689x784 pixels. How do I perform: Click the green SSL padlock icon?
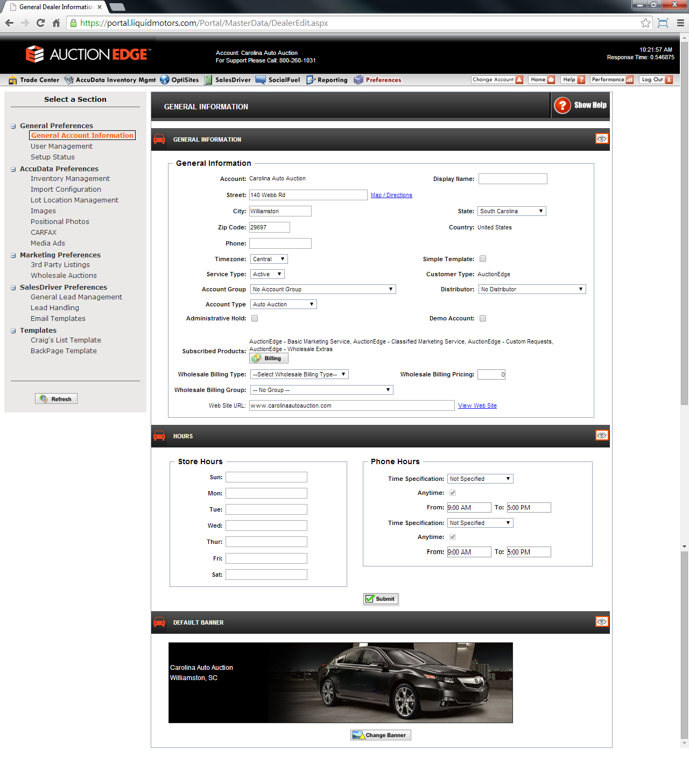pos(74,23)
